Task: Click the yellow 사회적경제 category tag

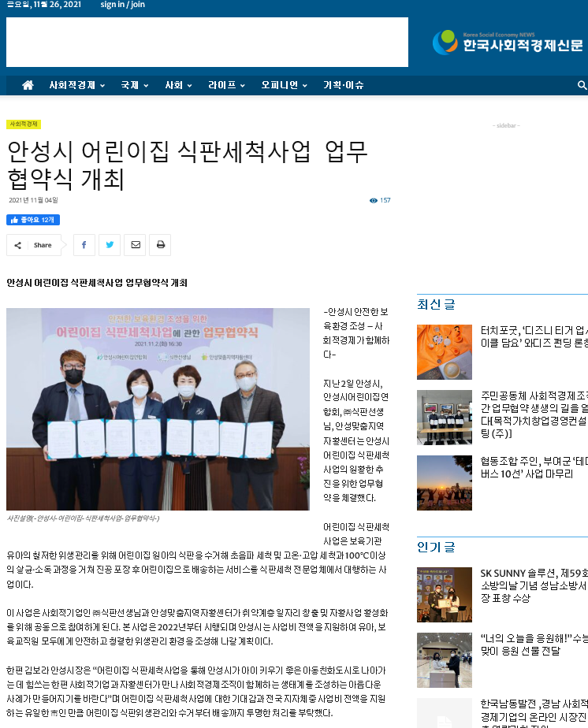Action: tap(24, 124)
